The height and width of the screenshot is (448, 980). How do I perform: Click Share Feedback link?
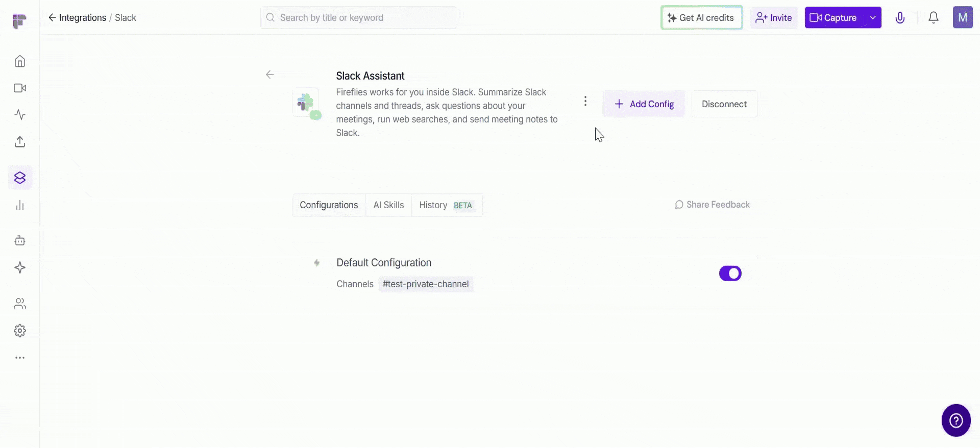click(x=712, y=205)
